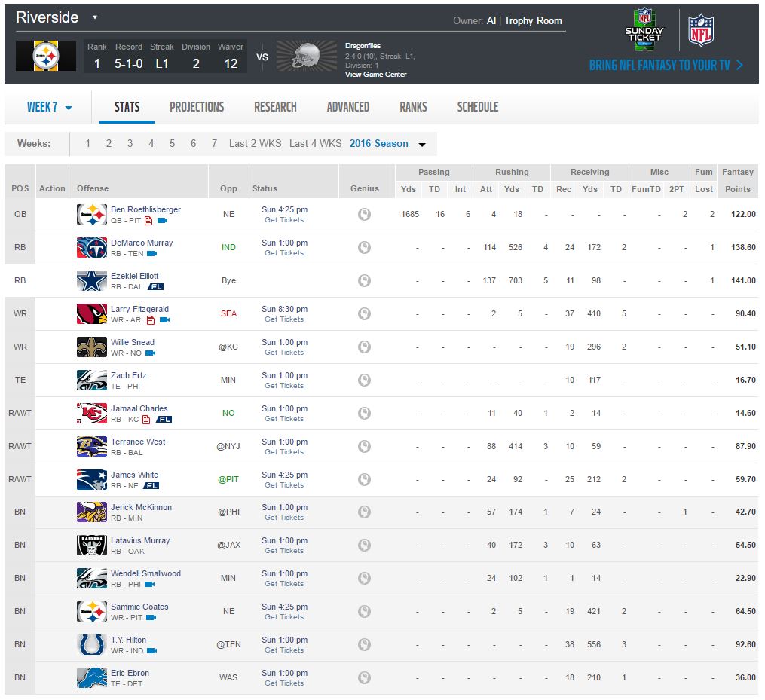The height and width of the screenshot is (700, 765).
Task: Click Bring NFL Fantasy To Your TV banner
Action: 666,65
